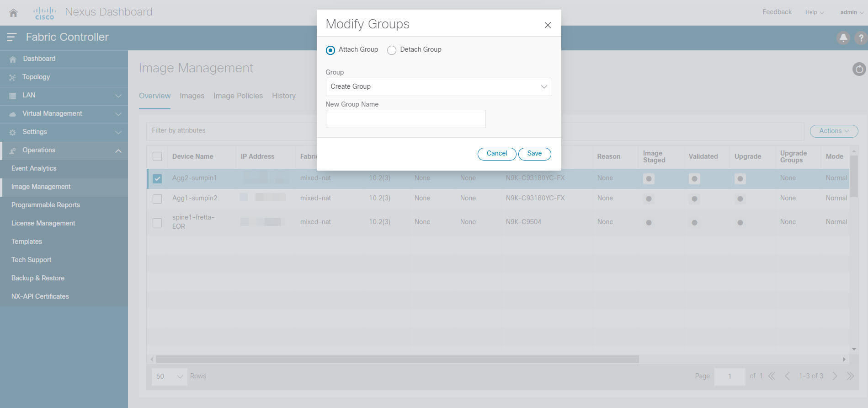The width and height of the screenshot is (868, 408).
Task: Select the Detach Group radio button
Action: [x=392, y=50]
